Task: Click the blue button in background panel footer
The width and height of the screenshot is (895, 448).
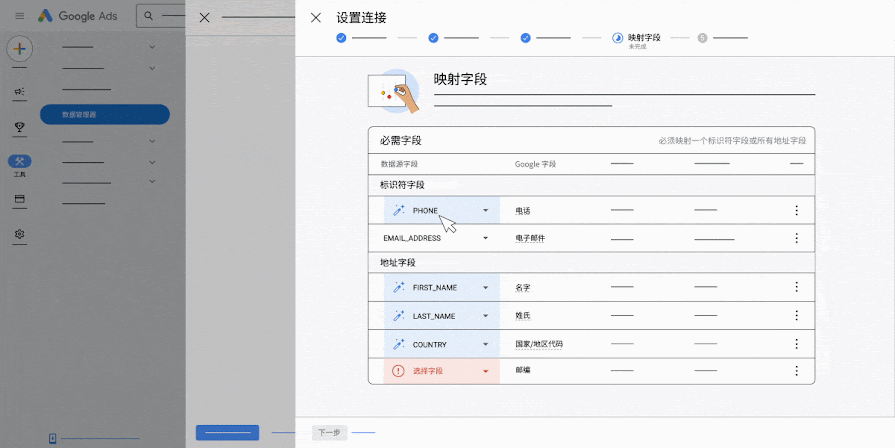Action: (227, 433)
